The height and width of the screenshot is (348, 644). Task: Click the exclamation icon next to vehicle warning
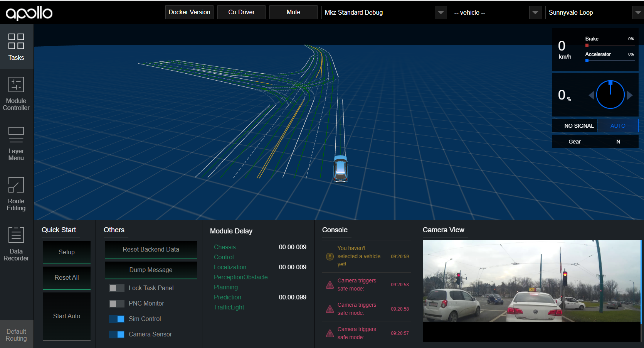(x=330, y=256)
